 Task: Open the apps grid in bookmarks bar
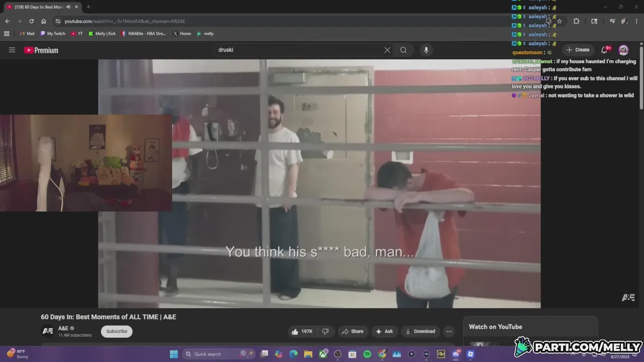pos(7,34)
